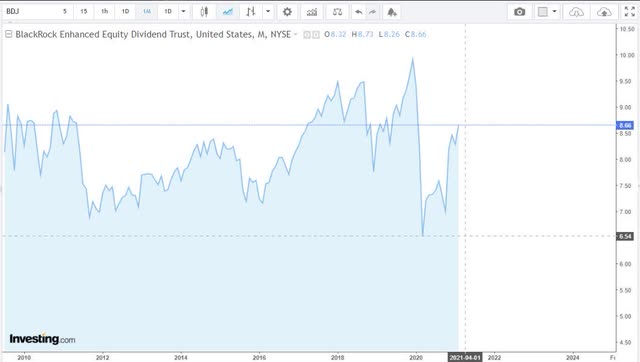Click the 6.54 crosshair price label

click(x=625, y=236)
